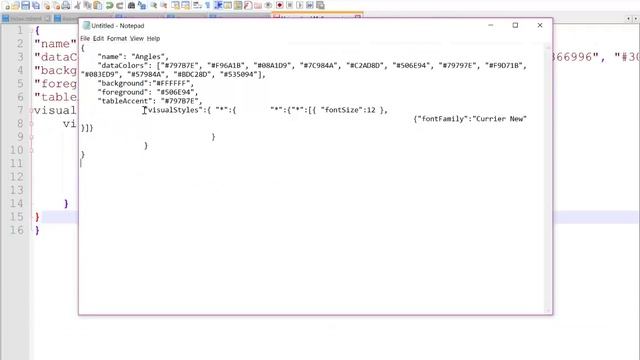Image resolution: width=640 pixels, height=360 pixels.
Task: Click the Stop Recording macro icon
Action: (289, 5)
